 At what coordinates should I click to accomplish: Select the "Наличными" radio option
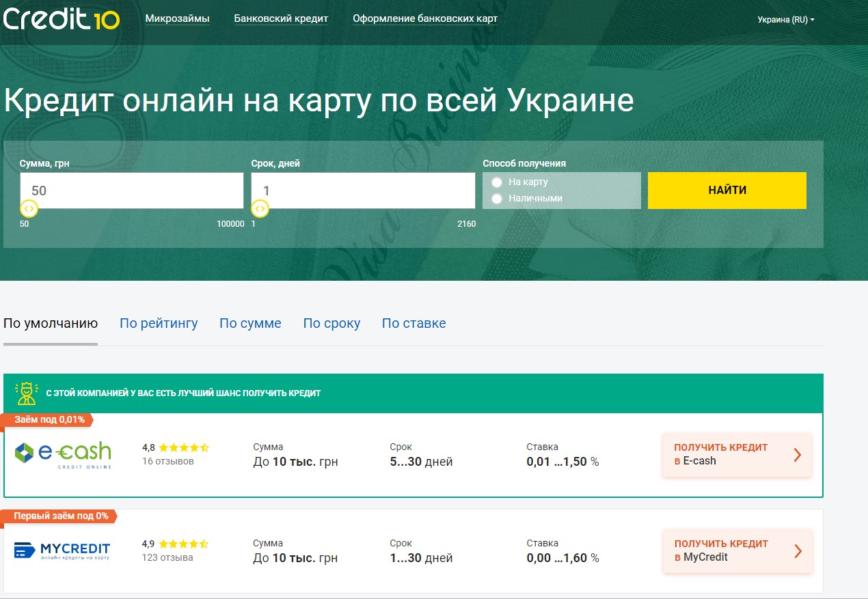pyautogui.click(x=497, y=199)
